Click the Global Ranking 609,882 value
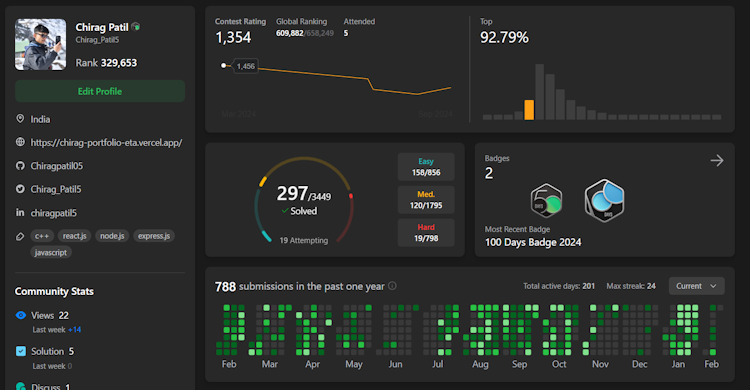Image resolution: width=750 pixels, height=390 pixels. pos(289,33)
